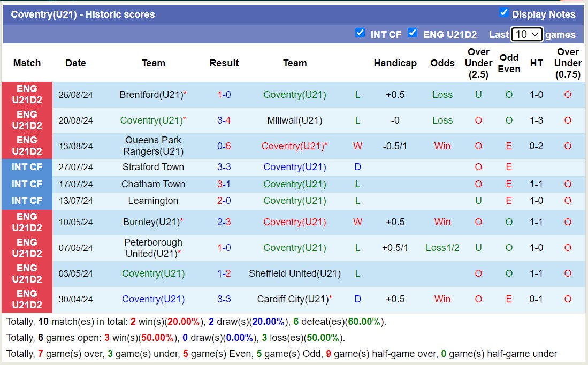Click the Odds column header

442,63
